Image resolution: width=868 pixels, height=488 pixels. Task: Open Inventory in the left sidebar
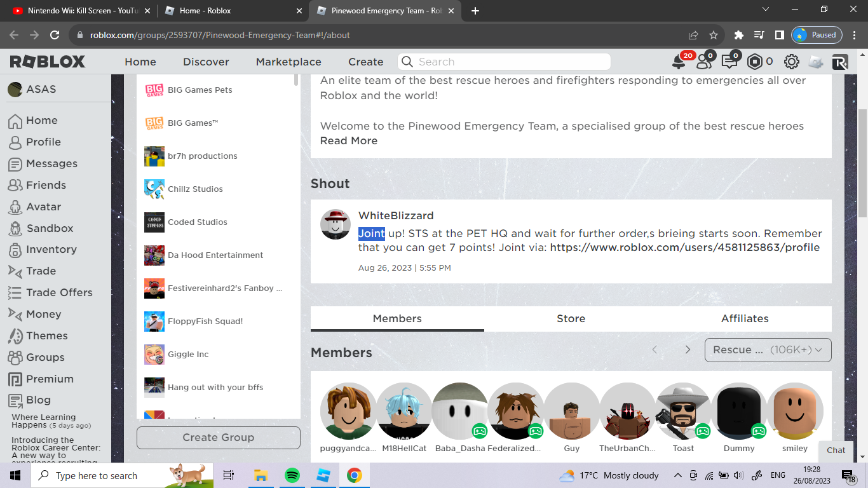click(x=51, y=249)
